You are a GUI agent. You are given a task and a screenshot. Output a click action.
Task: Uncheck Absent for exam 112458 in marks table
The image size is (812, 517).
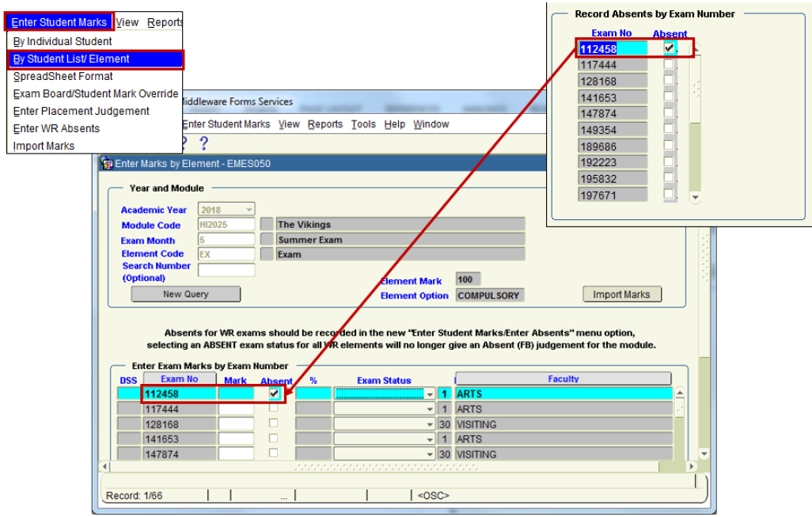click(x=274, y=393)
